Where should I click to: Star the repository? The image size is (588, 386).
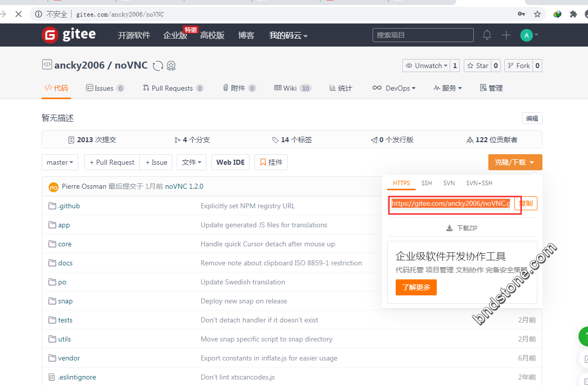477,66
